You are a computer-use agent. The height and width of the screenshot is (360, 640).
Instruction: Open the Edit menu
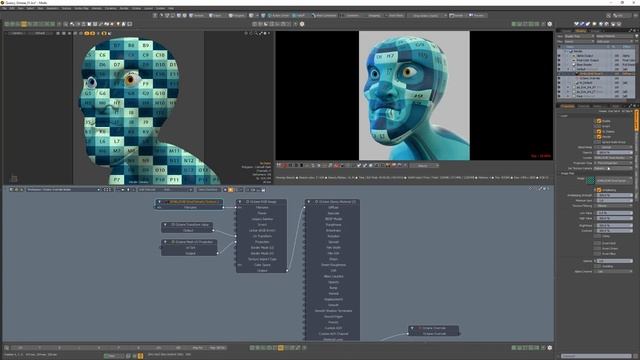12,8
